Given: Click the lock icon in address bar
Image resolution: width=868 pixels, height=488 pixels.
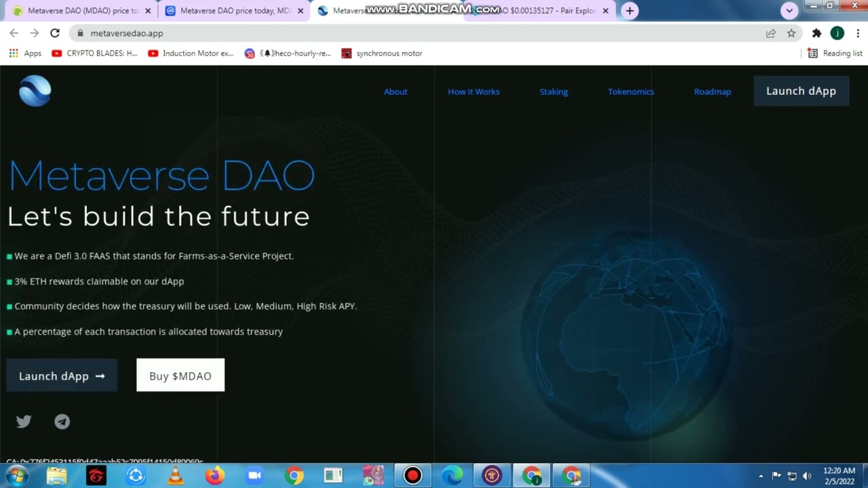Looking at the screenshot, I should [x=80, y=33].
